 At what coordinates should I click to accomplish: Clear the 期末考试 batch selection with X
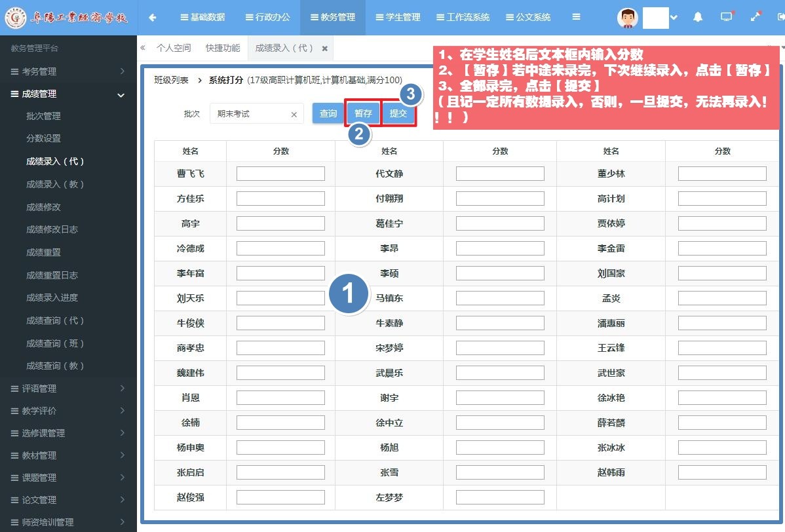tap(294, 115)
